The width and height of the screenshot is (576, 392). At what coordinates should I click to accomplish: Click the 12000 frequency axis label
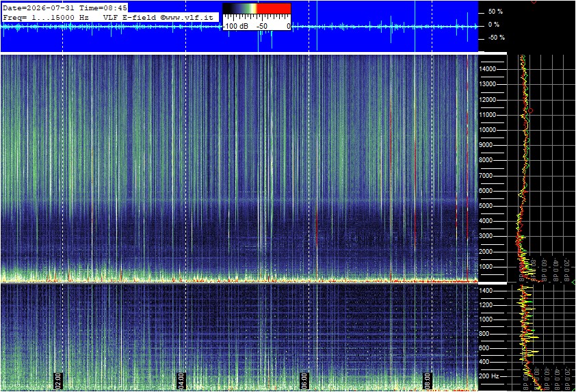pos(488,100)
